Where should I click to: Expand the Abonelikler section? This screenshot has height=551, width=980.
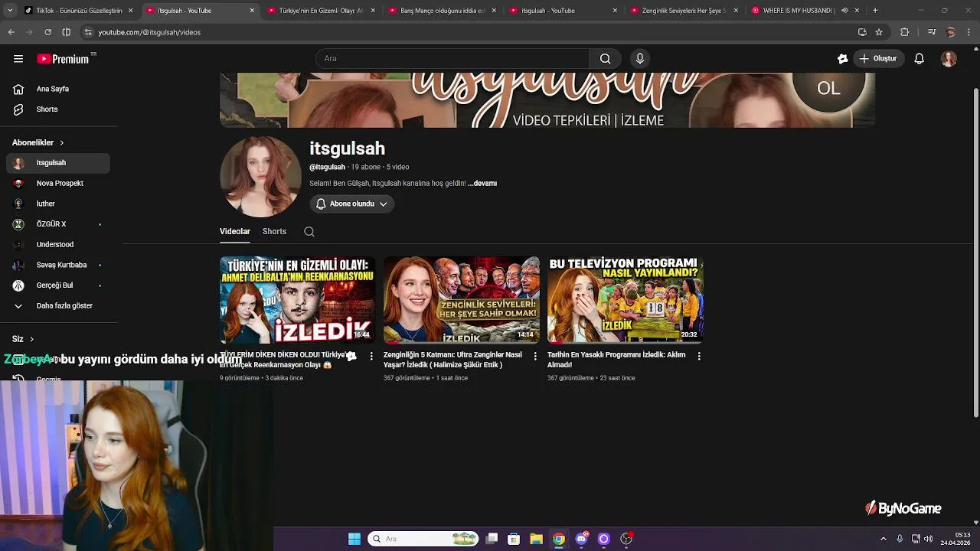click(x=38, y=142)
